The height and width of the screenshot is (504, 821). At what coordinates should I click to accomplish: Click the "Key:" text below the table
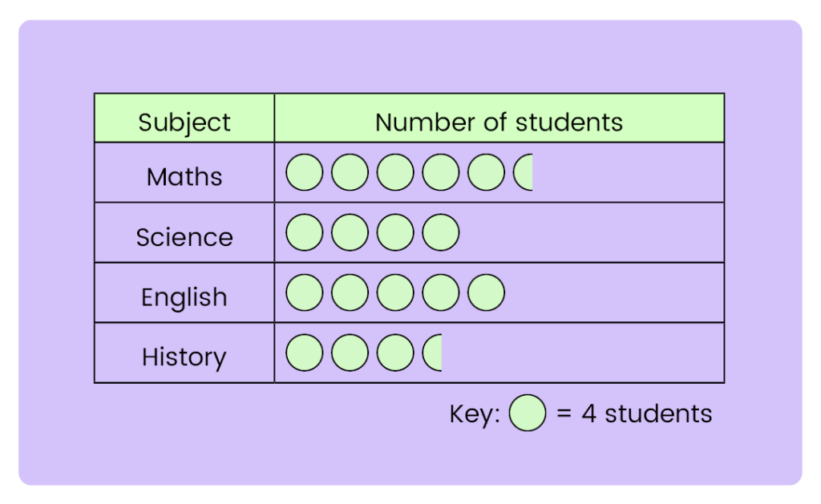pyautogui.click(x=475, y=414)
